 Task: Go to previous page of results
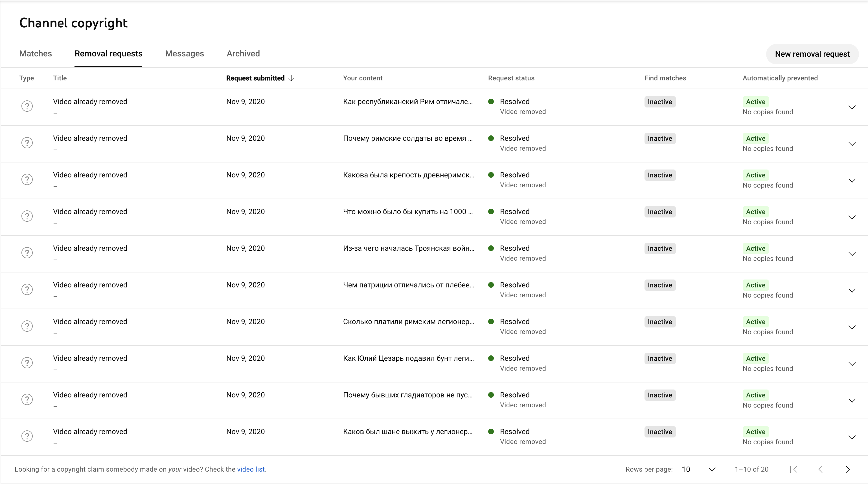click(821, 469)
